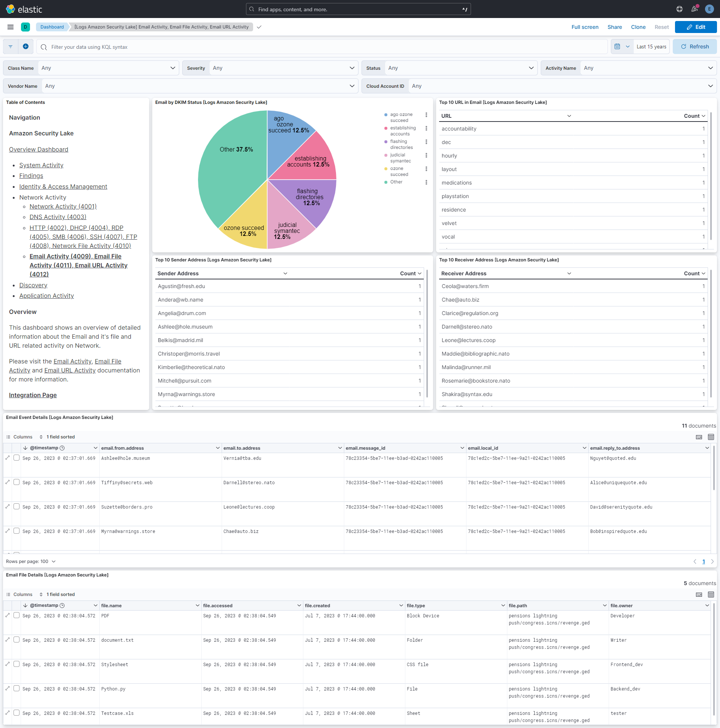Open display options grid icon in Email Event Details
Image resolution: width=720 pixels, height=728 pixels.
coord(711,437)
